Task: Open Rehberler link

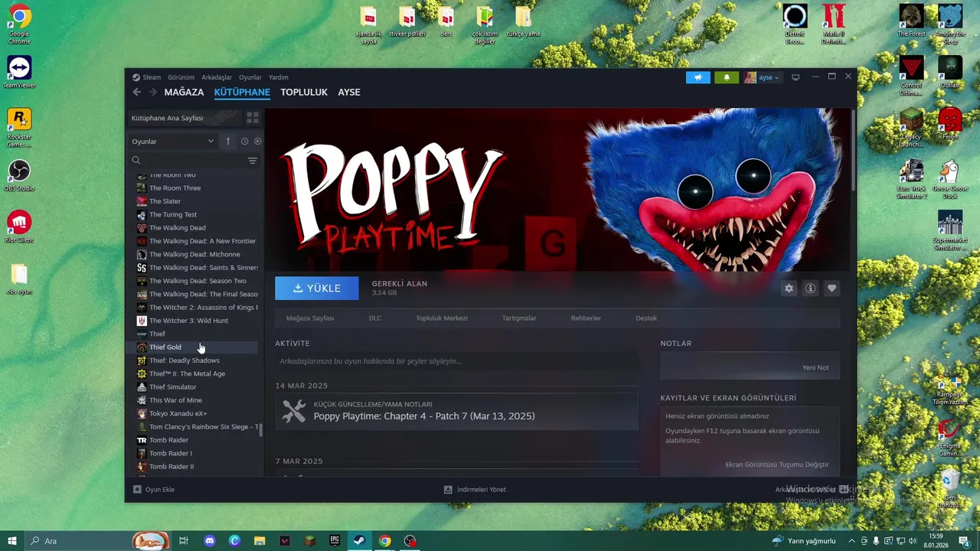Action: click(x=586, y=318)
